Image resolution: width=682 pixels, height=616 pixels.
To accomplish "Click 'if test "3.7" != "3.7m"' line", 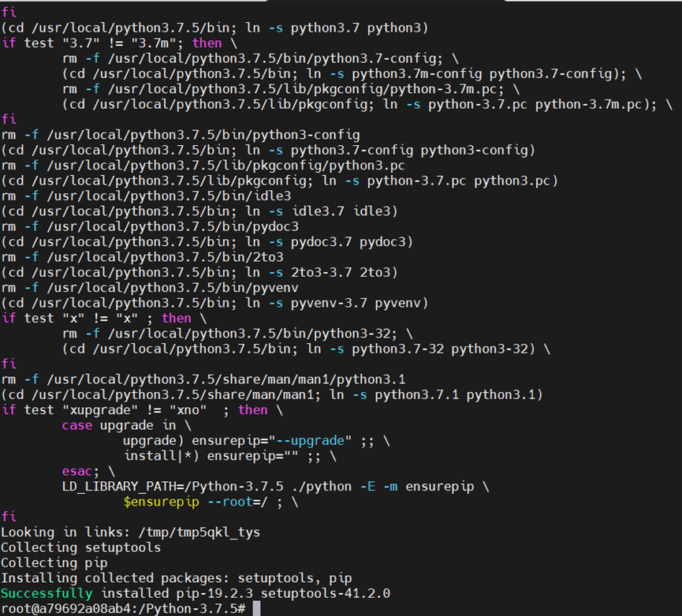I will click(120, 43).
